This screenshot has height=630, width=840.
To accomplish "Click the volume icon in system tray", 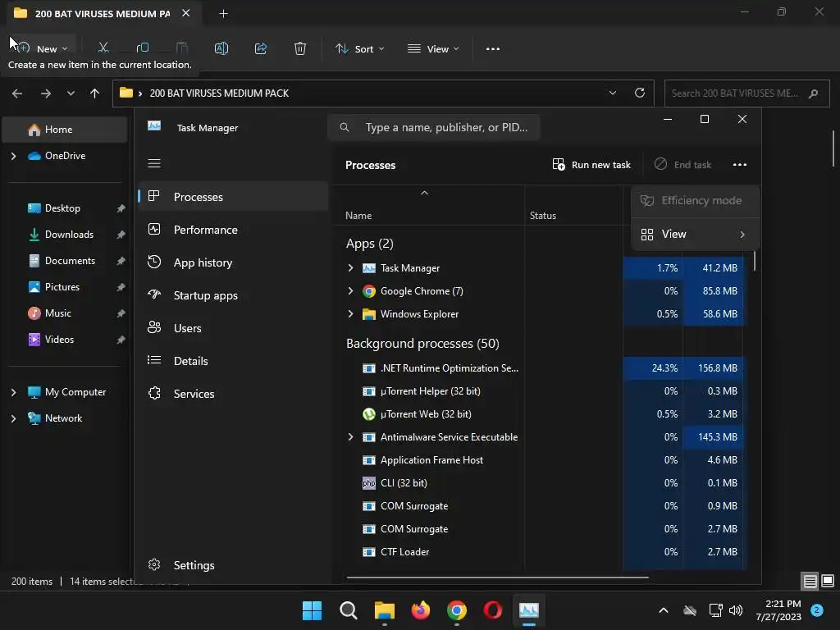I will [736, 610].
